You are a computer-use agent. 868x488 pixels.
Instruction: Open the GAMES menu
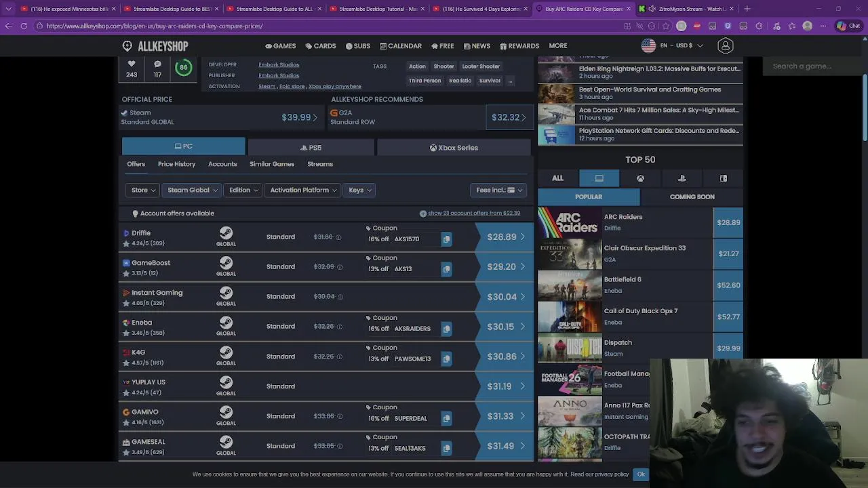(280, 46)
